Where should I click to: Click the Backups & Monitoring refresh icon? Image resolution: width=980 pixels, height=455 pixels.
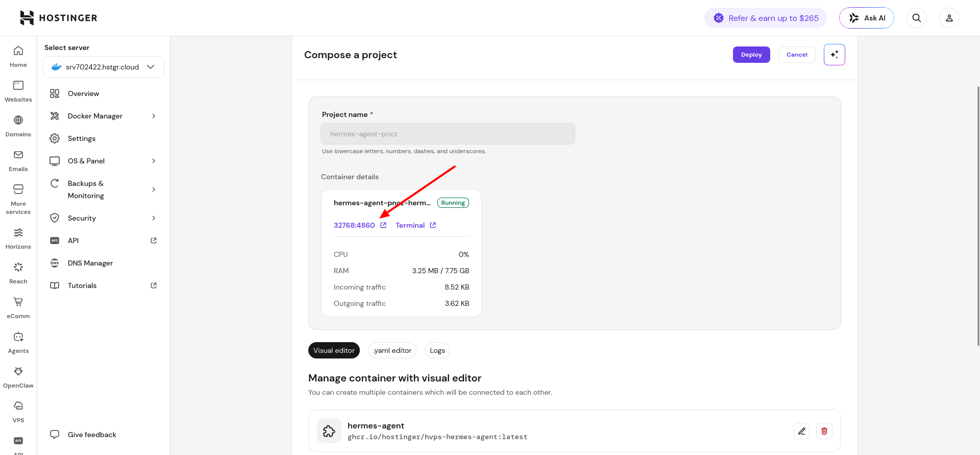pyautogui.click(x=55, y=183)
